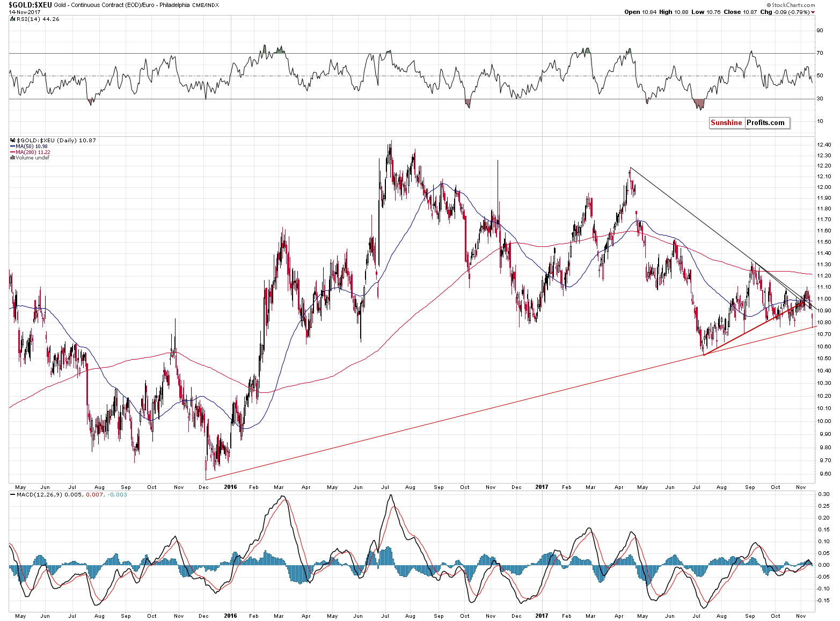Click the 'Volume undef' legend entry
The image size is (840, 621).
pyautogui.click(x=32, y=158)
